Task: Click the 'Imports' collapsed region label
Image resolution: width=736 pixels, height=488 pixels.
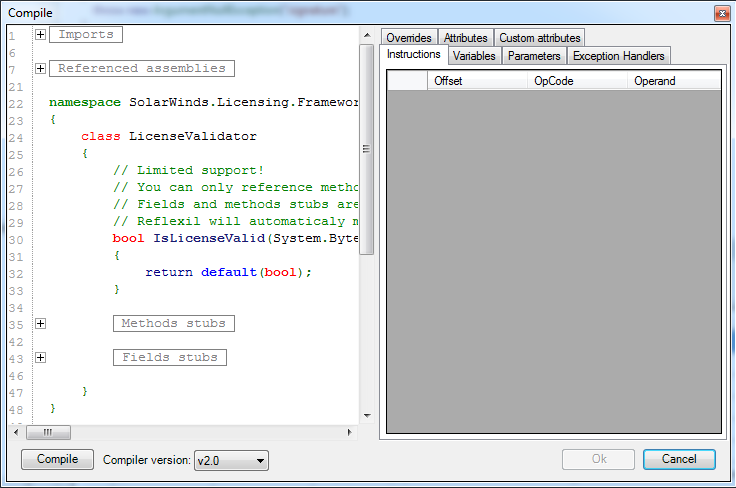Action: click(86, 34)
